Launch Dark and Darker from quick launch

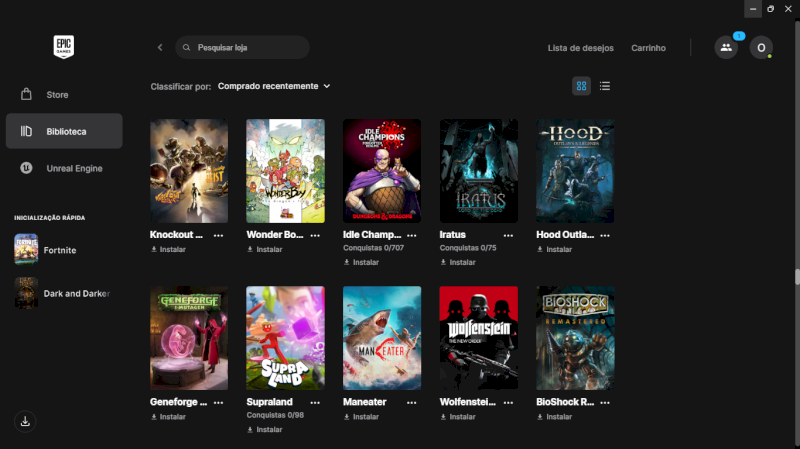tap(64, 293)
